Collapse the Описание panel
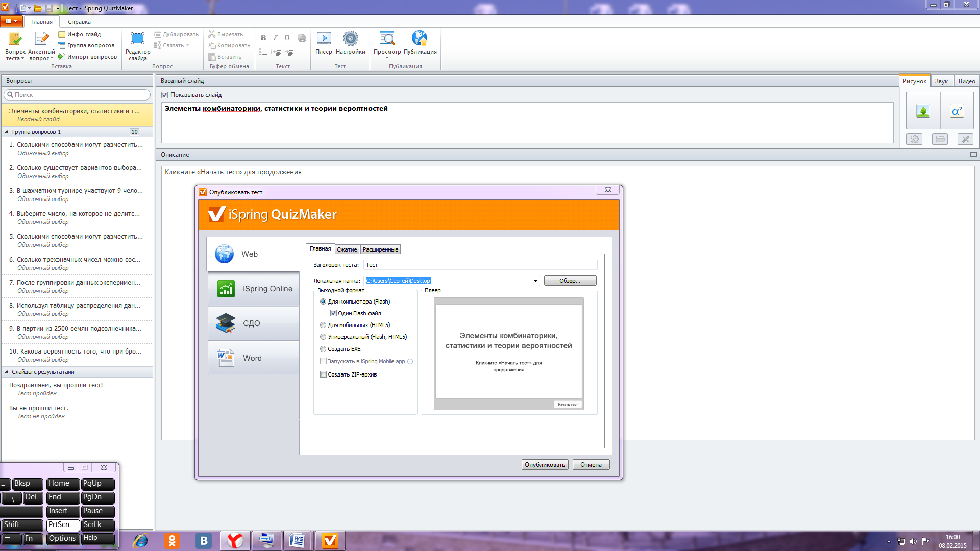The image size is (980, 551). [x=973, y=155]
